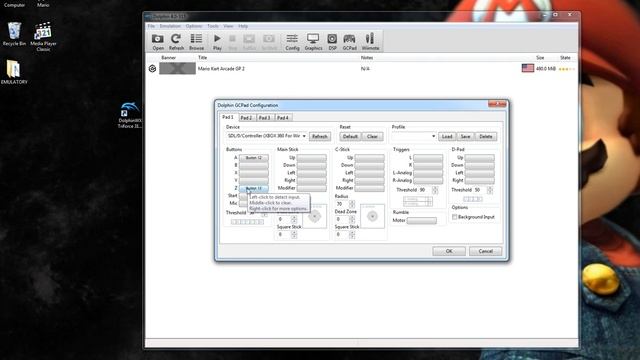The image size is (640, 360).
Task: Click the device Refresh button in GCPad dialog
Action: pos(320,136)
